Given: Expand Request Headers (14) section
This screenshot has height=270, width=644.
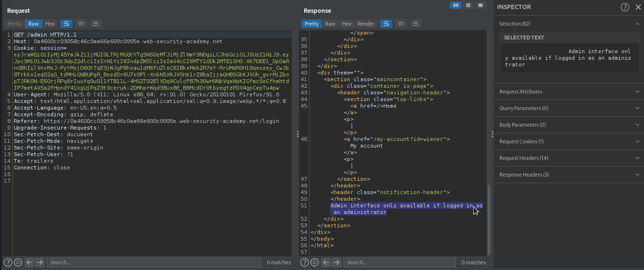Looking at the screenshot, I should coord(569,158).
